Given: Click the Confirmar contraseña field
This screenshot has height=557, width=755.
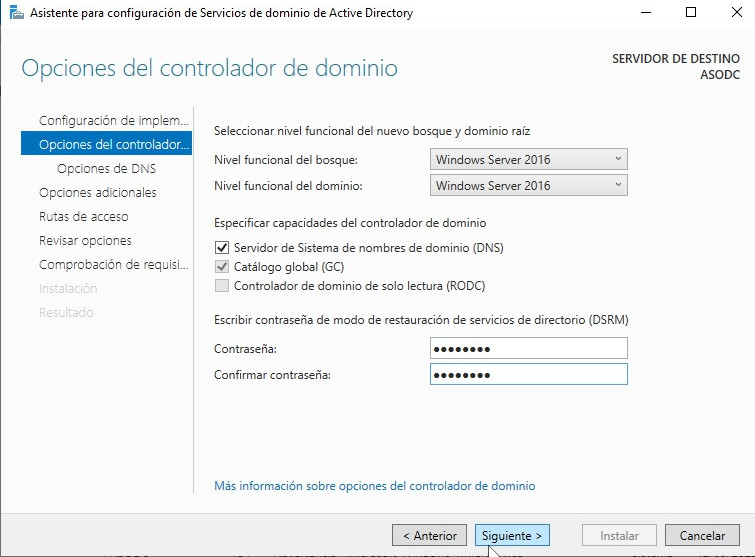Looking at the screenshot, I should tap(528, 374).
